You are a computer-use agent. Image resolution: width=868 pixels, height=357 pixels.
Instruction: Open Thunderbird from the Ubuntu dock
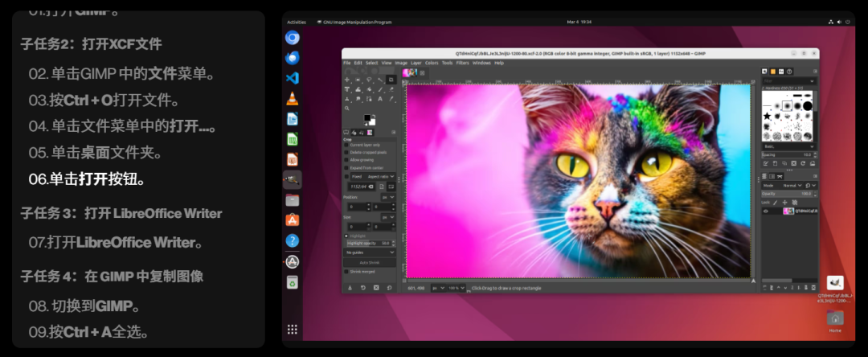tap(293, 58)
